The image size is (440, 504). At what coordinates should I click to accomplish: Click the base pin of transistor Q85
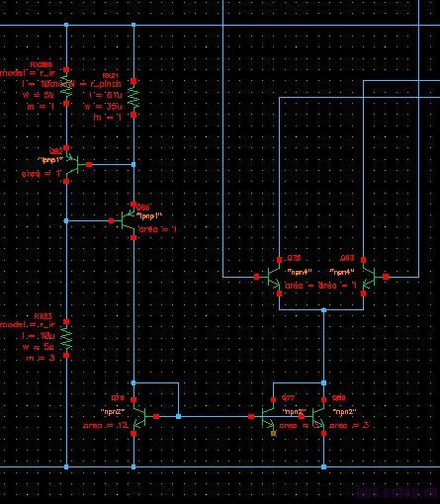[x=111, y=220]
